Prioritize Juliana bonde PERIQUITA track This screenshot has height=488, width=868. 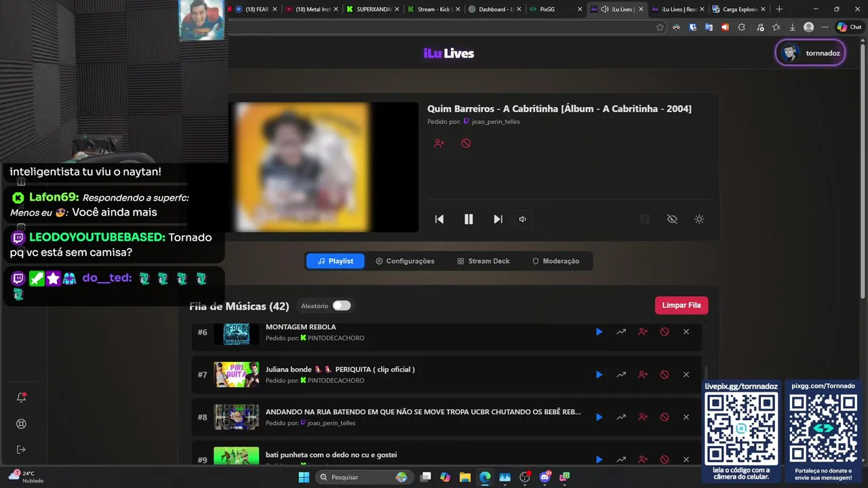tap(621, 375)
